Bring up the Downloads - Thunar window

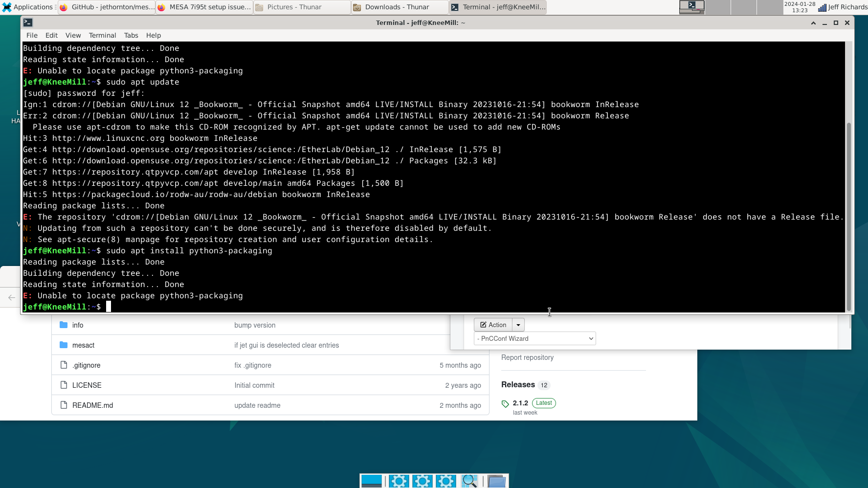pos(400,7)
